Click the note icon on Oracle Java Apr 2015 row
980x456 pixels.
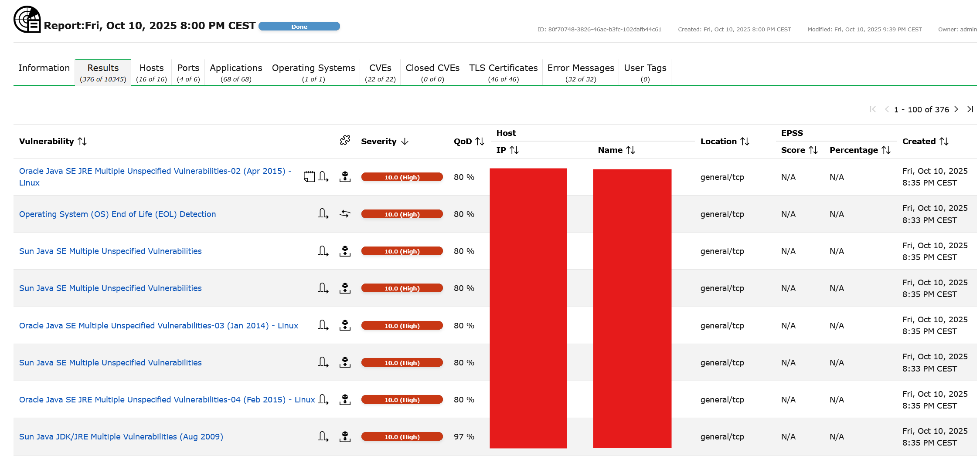[x=309, y=177]
